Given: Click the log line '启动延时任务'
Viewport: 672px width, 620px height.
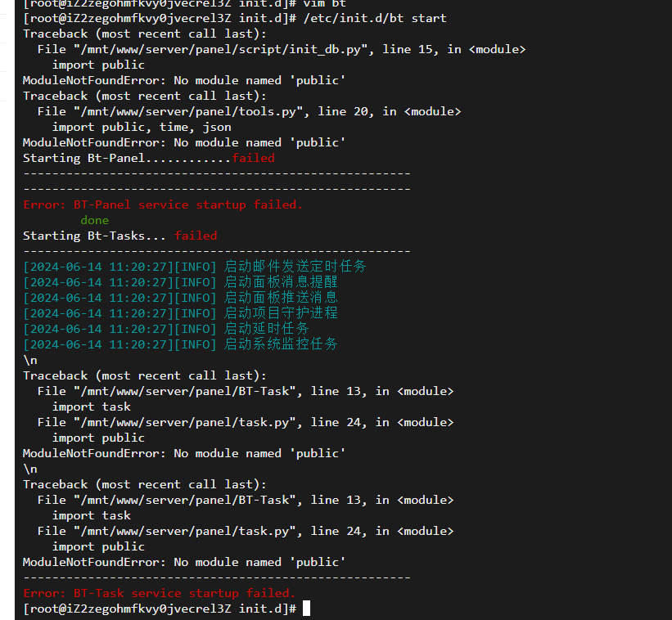Looking at the screenshot, I should coord(166,329).
